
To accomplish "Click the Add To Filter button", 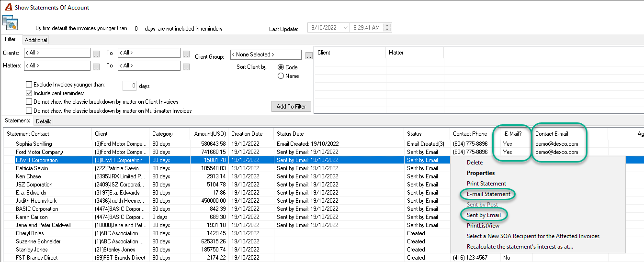I will pos(291,106).
